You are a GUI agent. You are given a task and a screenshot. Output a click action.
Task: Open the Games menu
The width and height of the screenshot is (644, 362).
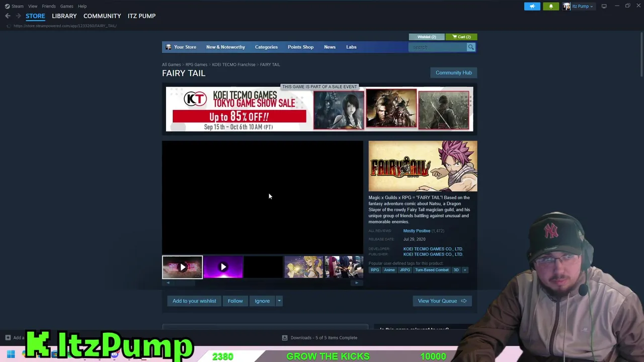pyautogui.click(x=66, y=6)
